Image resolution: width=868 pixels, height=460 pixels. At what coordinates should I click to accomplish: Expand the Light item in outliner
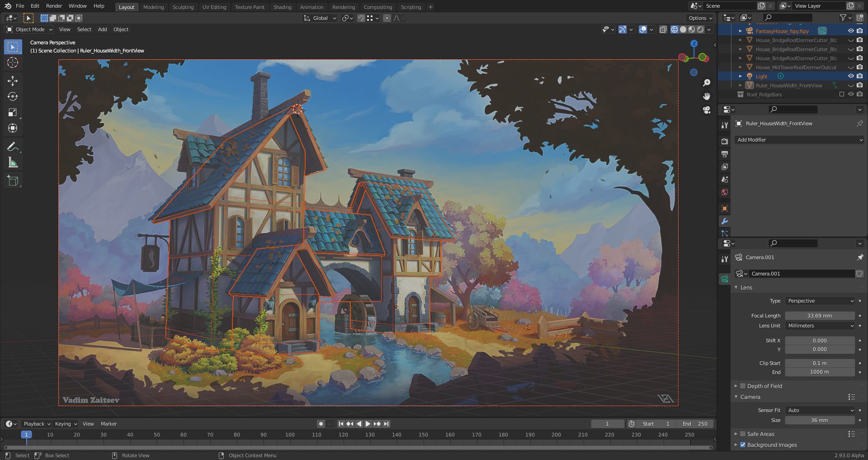click(741, 76)
